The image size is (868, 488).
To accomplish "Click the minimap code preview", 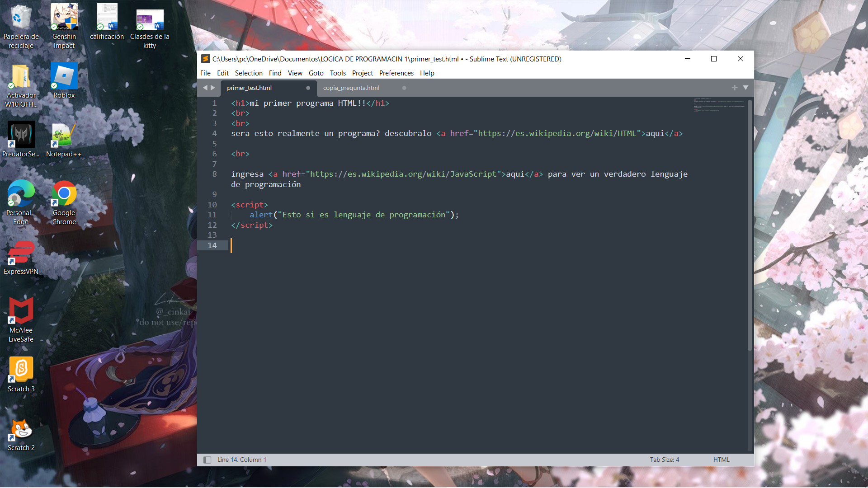I will click(719, 105).
